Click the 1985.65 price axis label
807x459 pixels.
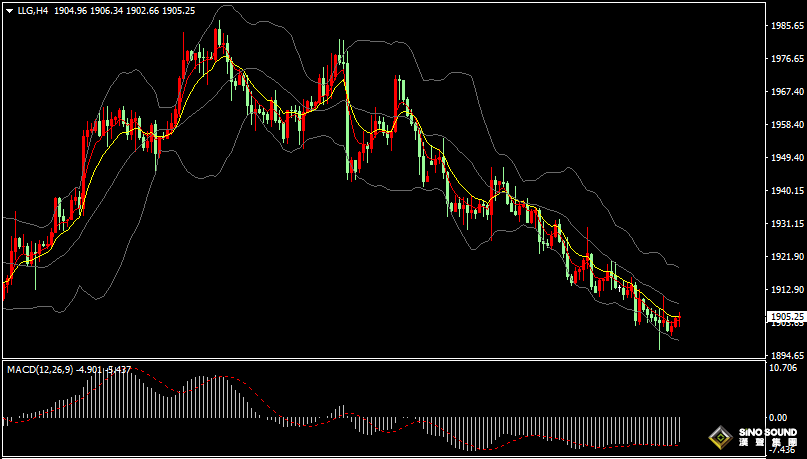click(x=785, y=27)
